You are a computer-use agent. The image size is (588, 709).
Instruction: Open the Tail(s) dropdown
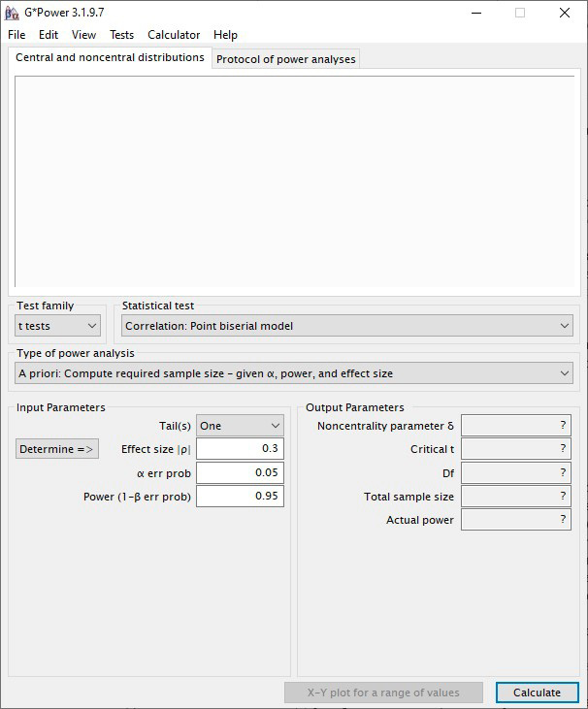pyautogui.click(x=240, y=426)
